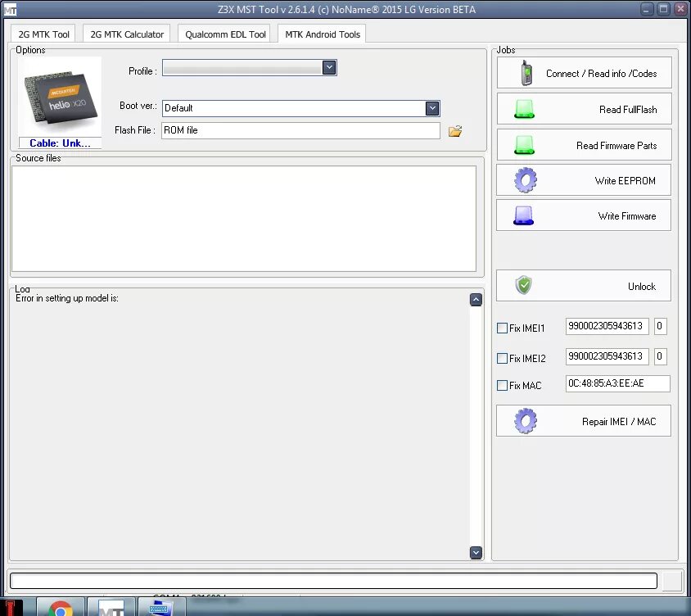The image size is (691, 616).
Task: Click the IMEI2 number field
Action: click(607, 356)
